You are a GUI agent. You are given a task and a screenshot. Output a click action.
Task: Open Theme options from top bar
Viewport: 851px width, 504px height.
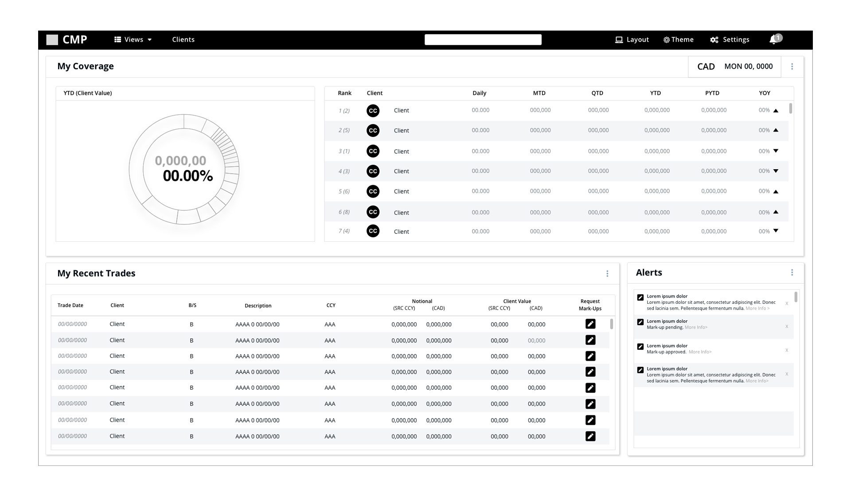coord(678,40)
